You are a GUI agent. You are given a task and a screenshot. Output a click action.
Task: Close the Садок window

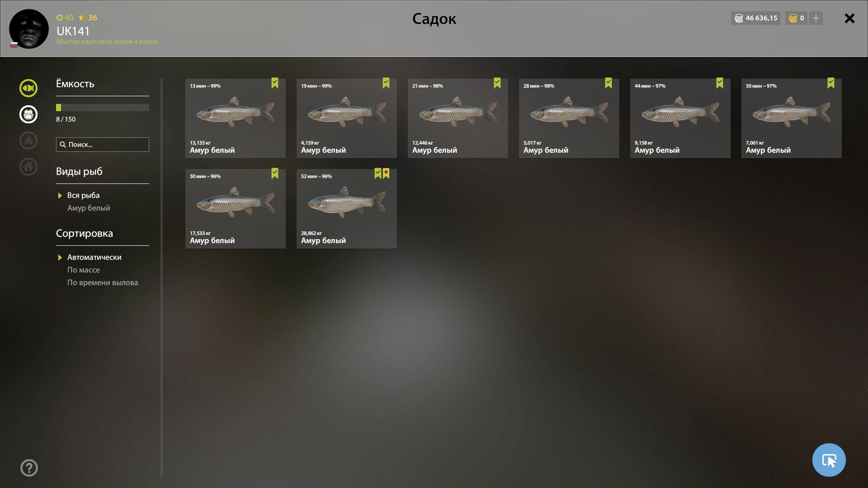point(849,18)
